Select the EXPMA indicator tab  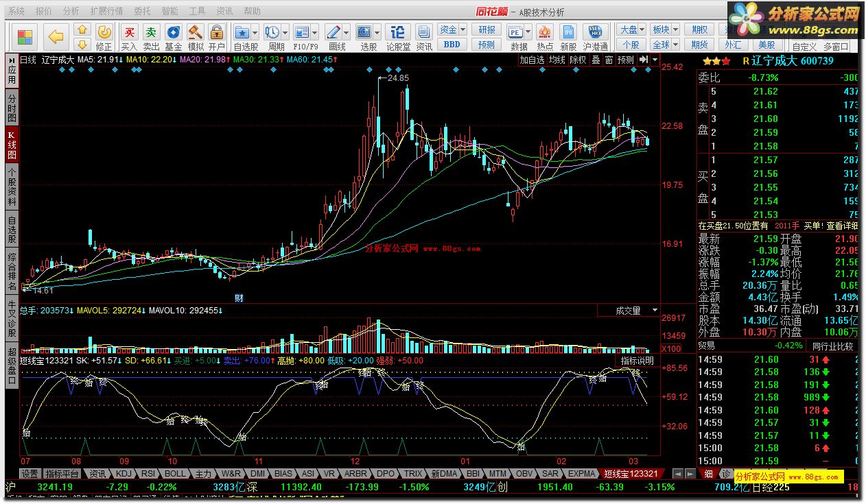click(x=582, y=474)
